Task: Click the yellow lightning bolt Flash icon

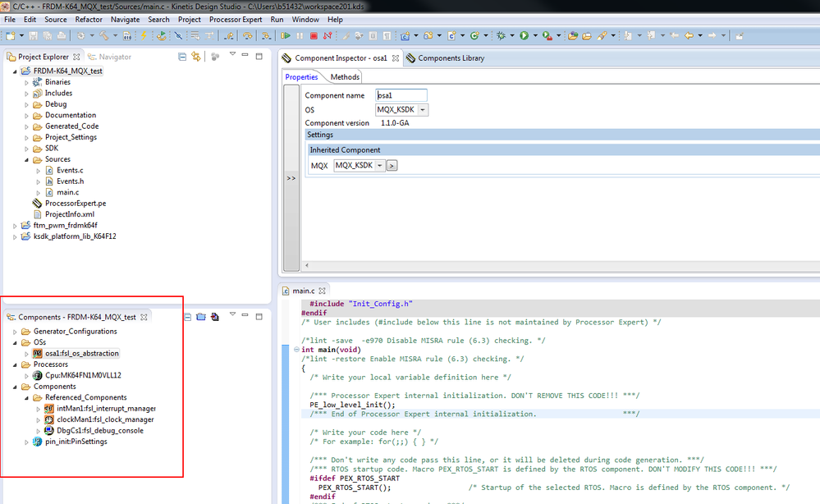Action: click(144, 35)
